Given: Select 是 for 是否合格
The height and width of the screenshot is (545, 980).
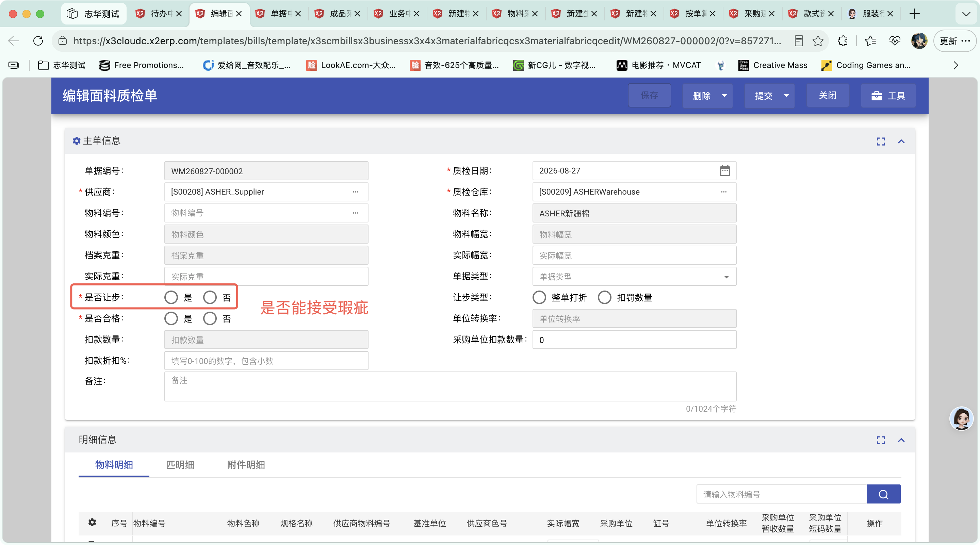Looking at the screenshot, I should click(x=171, y=319).
